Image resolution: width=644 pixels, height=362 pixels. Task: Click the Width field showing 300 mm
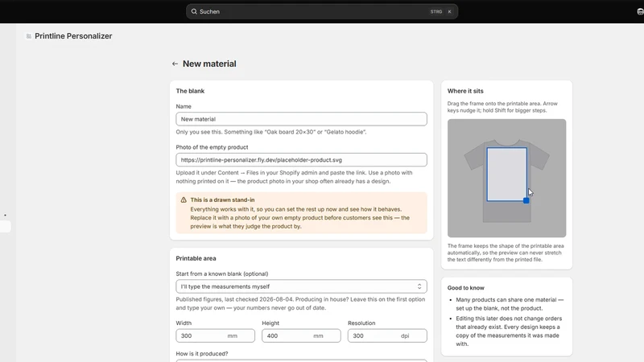215,335
